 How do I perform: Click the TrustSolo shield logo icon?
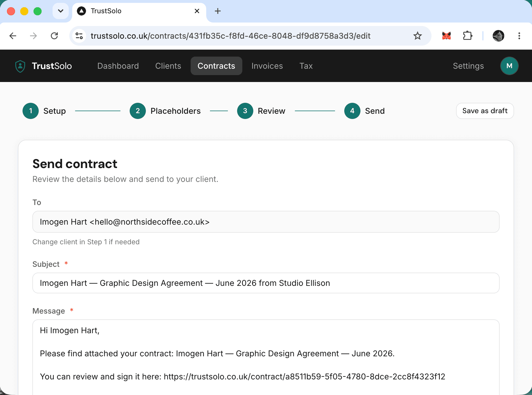[20, 66]
